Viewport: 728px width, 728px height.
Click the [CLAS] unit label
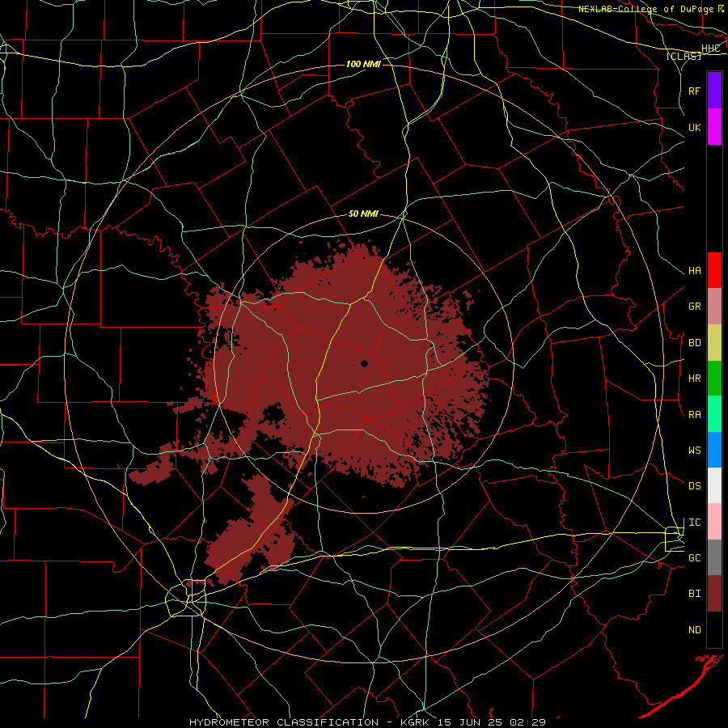(684, 56)
